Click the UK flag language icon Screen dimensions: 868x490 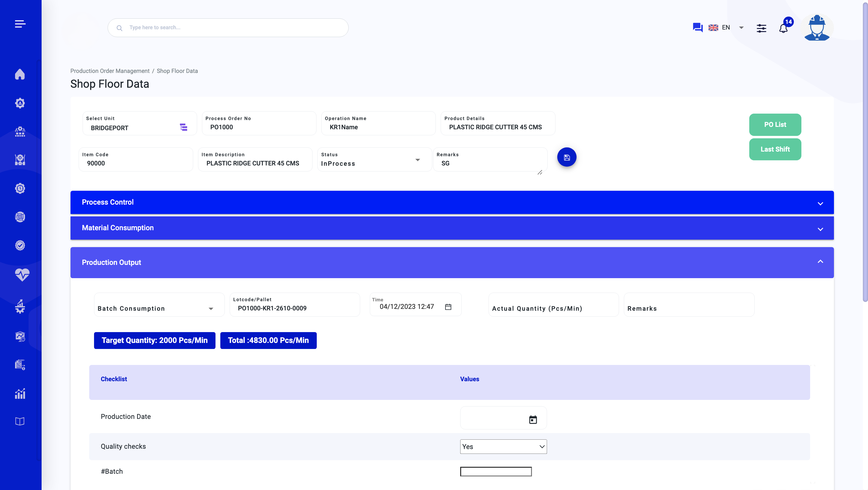tap(713, 28)
